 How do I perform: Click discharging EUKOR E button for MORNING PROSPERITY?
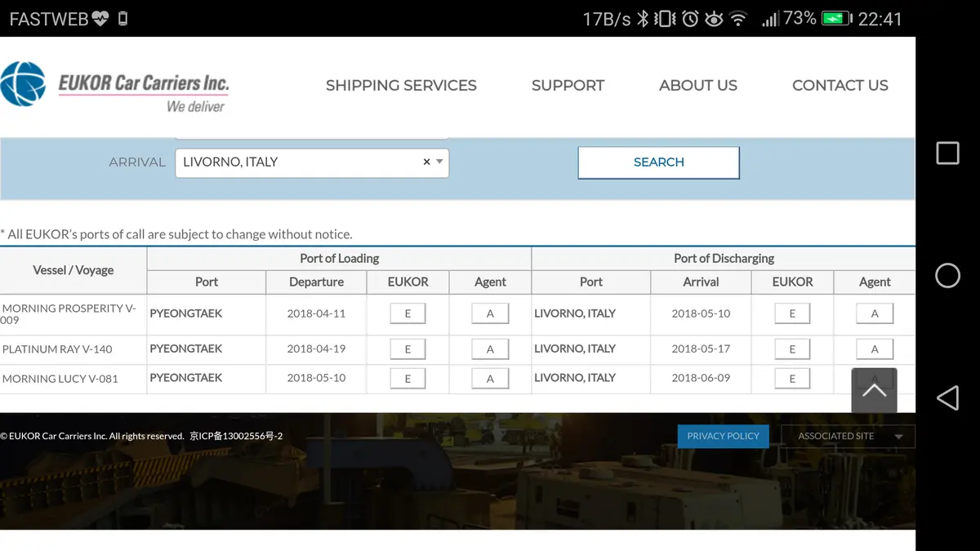click(x=792, y=313)
